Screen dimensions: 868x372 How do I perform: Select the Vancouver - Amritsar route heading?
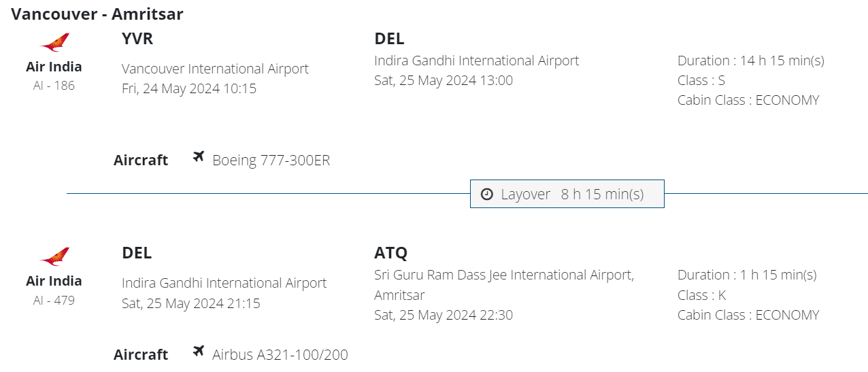[97, 14]
